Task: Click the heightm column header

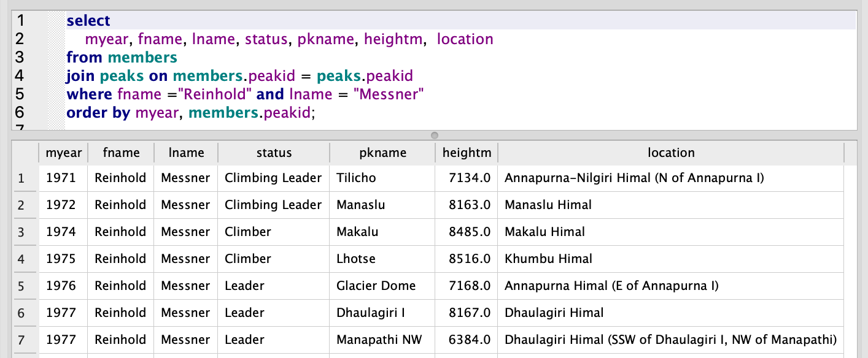Action: [x=467, y=153]
